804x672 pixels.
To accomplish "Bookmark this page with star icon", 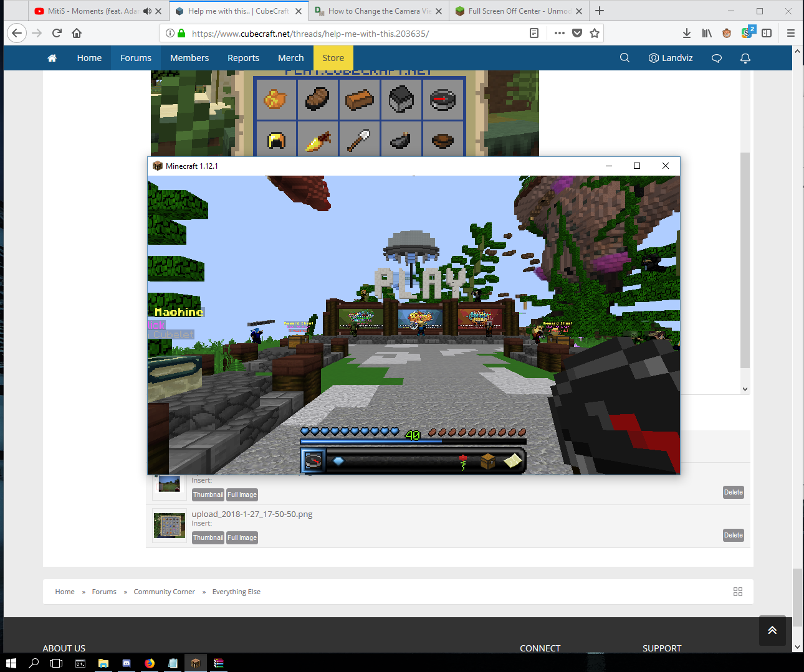I will click(595, 33).
